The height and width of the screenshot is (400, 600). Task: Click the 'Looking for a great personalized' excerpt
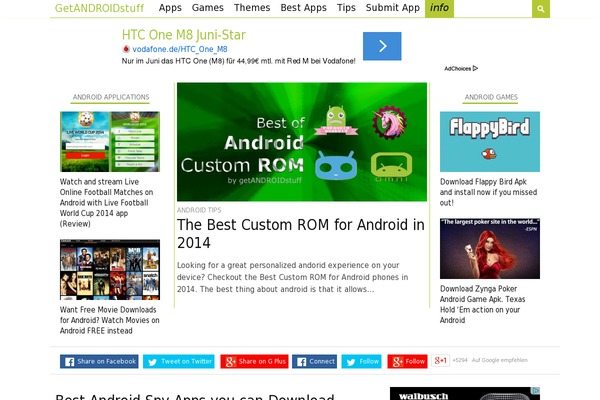click(292, 277)
